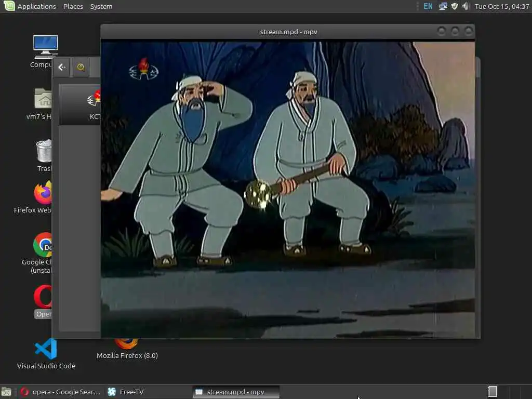Screen dimensions: 532x399
Task: Open the update manager shield icon
Action: [x=455, y=6]
